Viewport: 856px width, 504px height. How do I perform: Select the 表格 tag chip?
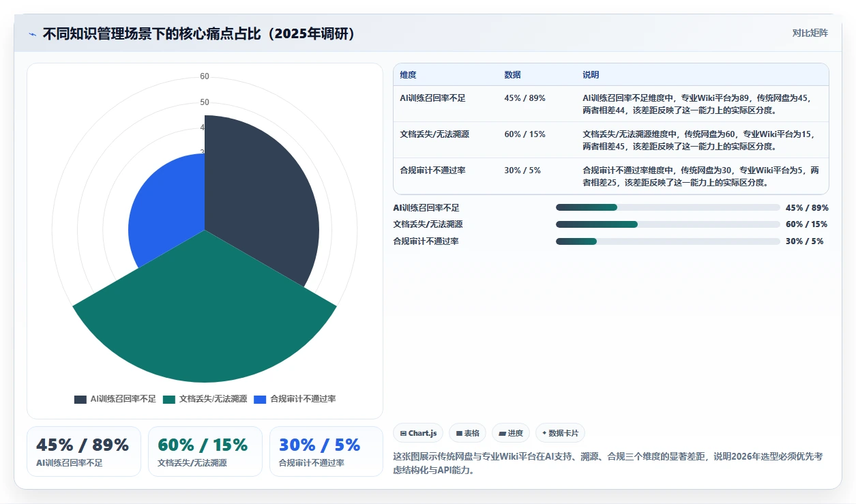(467, 433)
